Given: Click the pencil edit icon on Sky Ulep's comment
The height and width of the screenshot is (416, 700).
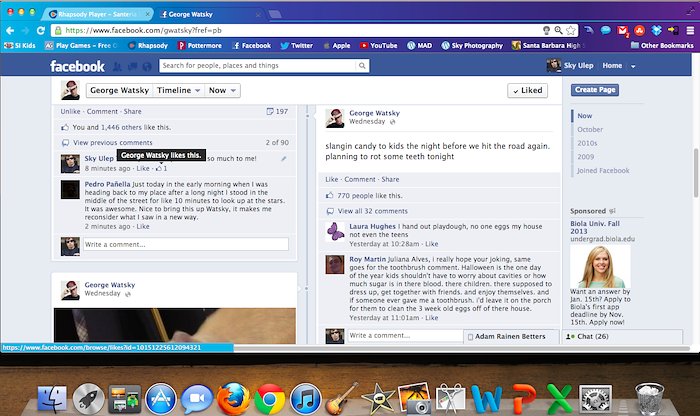Looking at the screenshot, I should [283, 158].
